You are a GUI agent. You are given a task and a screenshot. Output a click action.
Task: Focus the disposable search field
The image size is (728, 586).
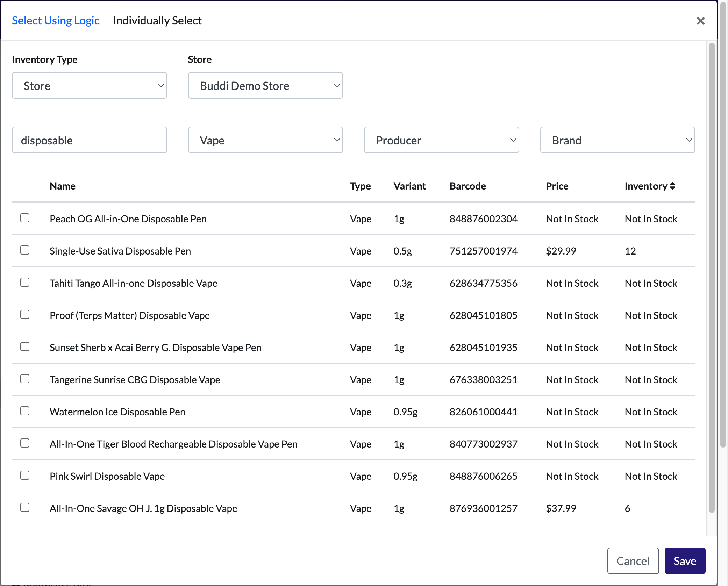click(x=90, y=140)
